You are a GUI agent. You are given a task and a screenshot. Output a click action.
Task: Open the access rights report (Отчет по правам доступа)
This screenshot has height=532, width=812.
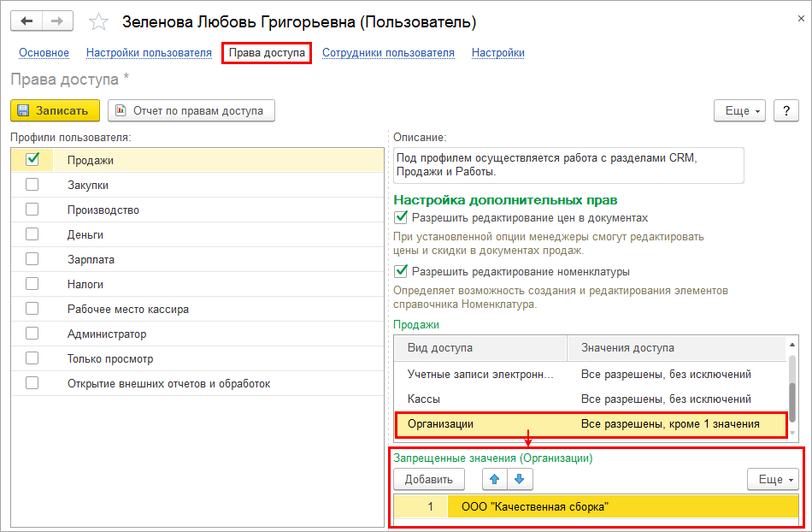coord(191,110)
